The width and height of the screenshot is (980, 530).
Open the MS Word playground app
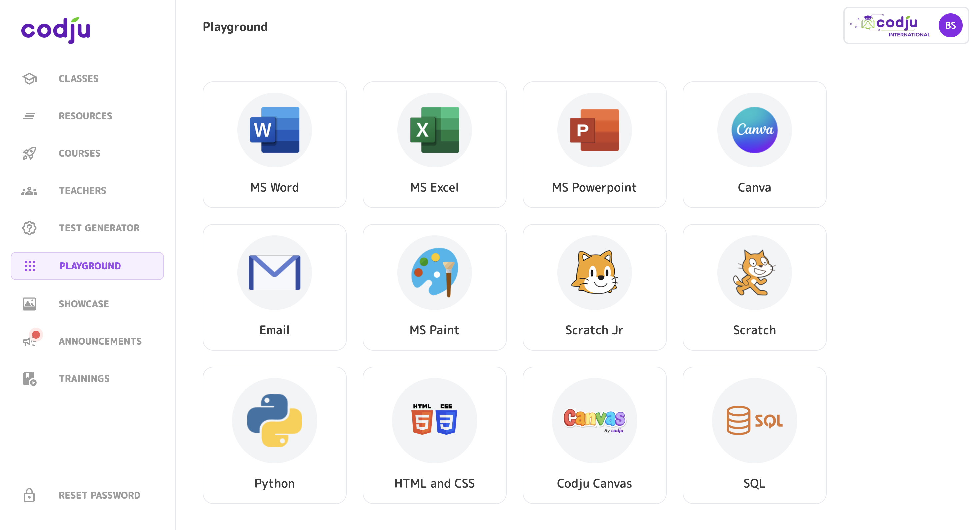point(274,145)
